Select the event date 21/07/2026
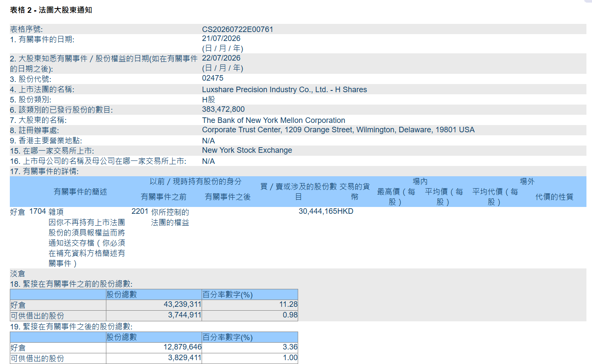The image size is (592, 364). pyautogui.click(x=221, y=38)
